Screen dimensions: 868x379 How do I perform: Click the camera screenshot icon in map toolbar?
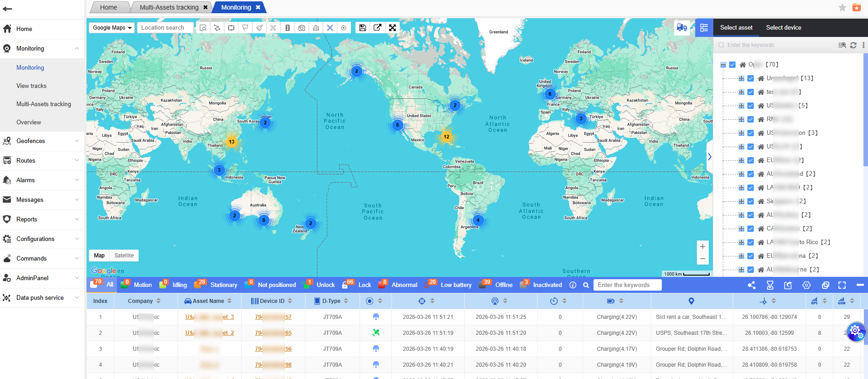pos(301,28)
